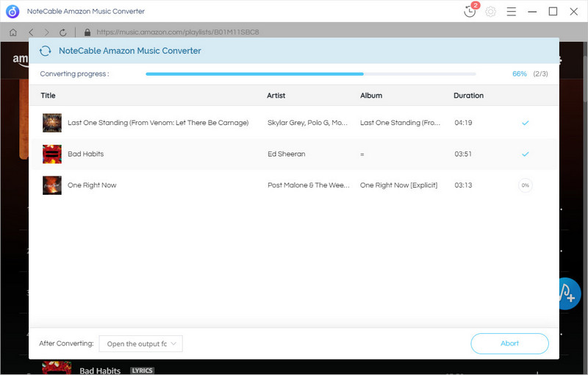Open the conversion history clock icon
Screen dimensions: 588x375
point(470,12)
